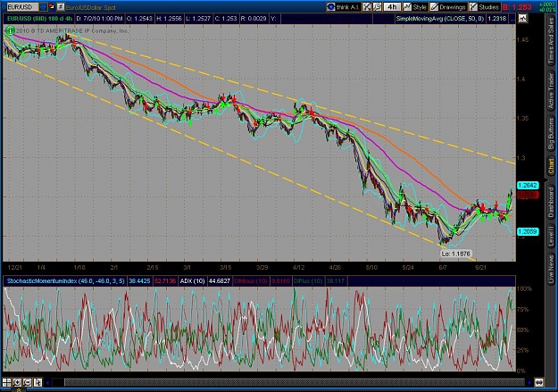The width and height of the screenshot is (558, 392).
Task: Click the red and yellow color link icon
Action: pyautogui.click(x=52, y=6)
